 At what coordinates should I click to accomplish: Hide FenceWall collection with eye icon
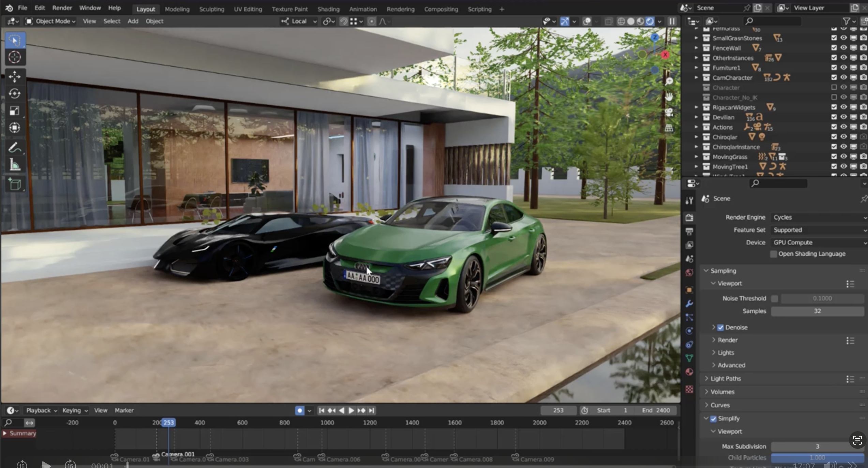[843, 48]
